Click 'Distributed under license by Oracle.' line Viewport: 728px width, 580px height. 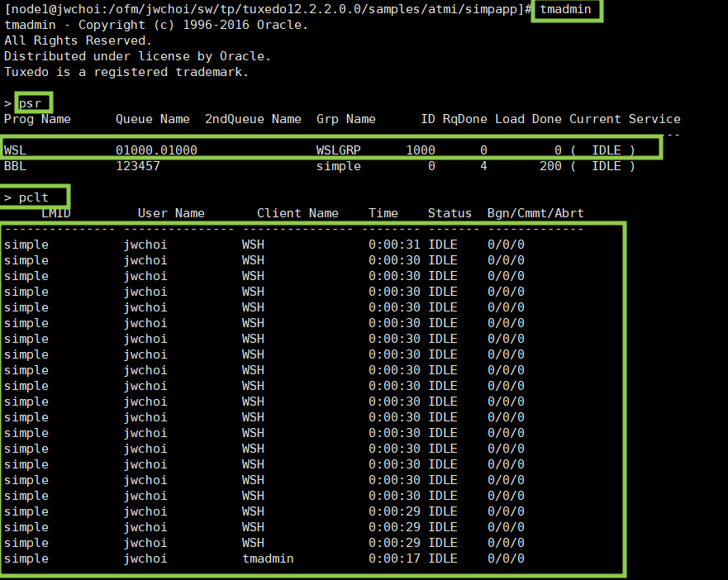137,57
